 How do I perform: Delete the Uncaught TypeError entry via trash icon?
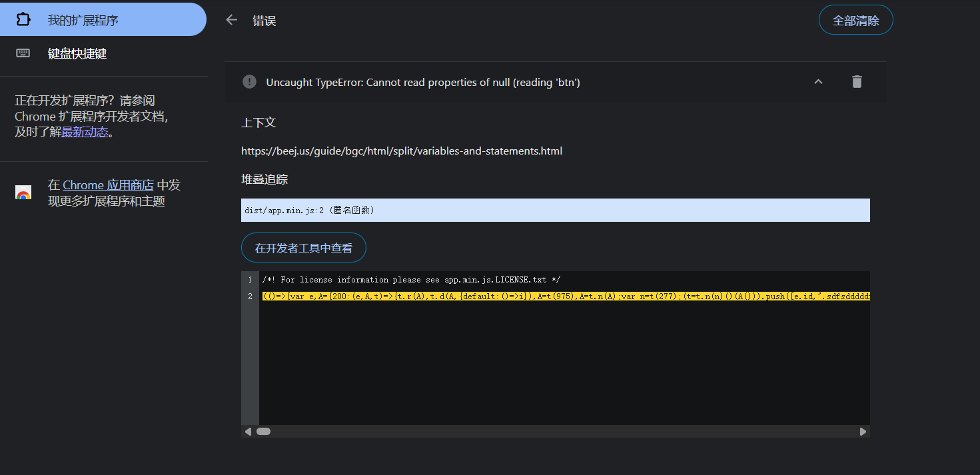coord(857,82)
